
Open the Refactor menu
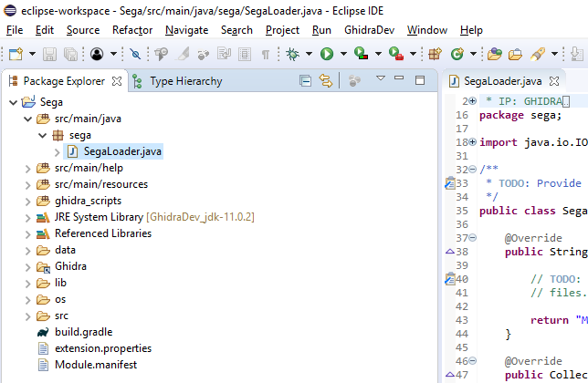[x=132, y=30]
